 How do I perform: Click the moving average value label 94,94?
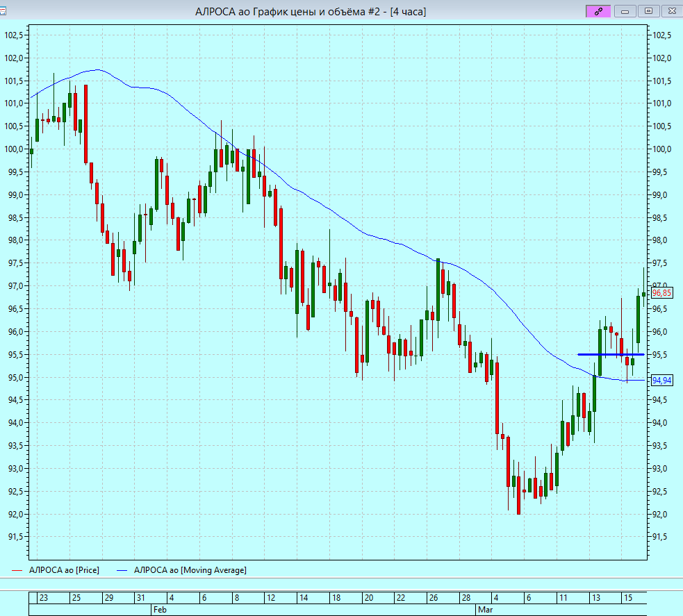click(661, 381)
